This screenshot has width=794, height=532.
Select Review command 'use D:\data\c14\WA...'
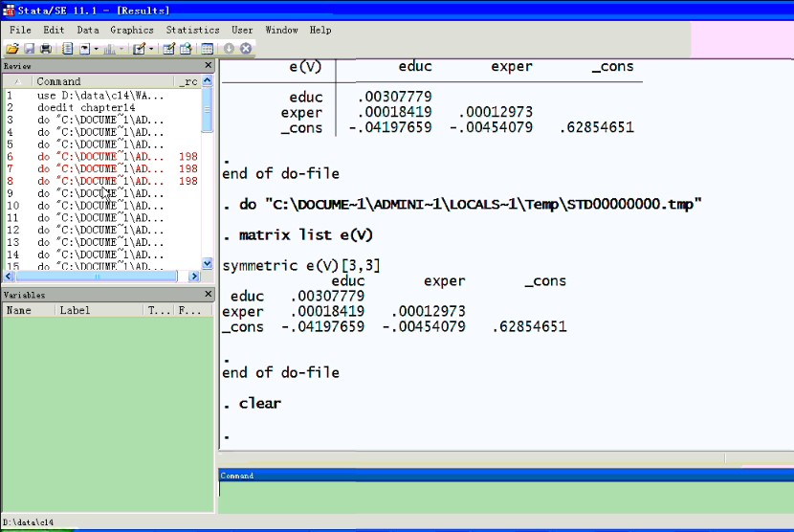click(101, 96)
